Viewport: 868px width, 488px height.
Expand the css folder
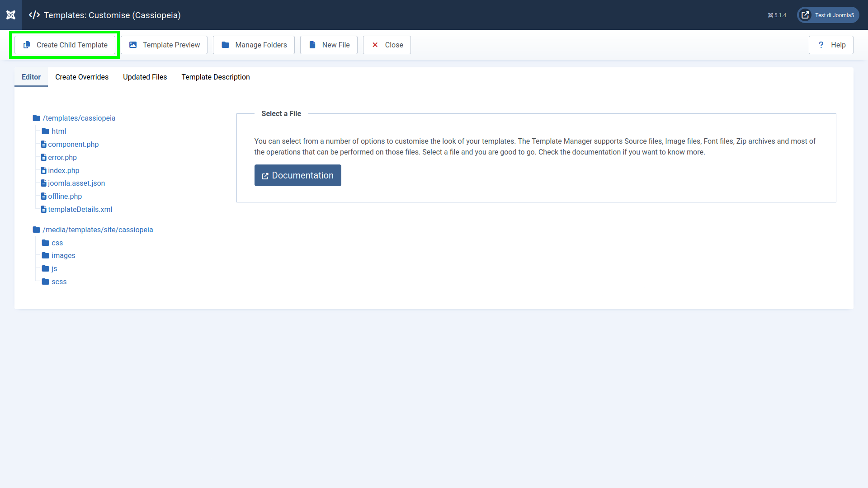[57, 243]
